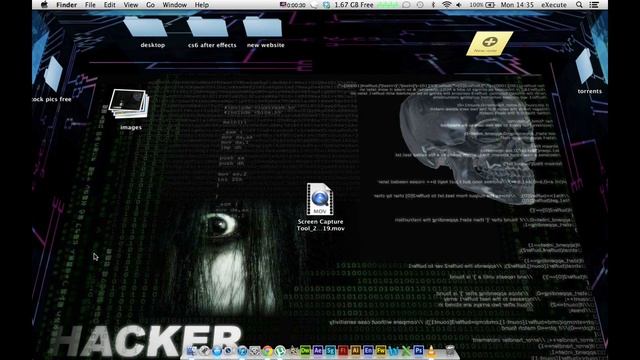
Task: Launch Adobe Dreamweaver (Dw) from dock
Action: pyautogui.click(x=305, y=350)
